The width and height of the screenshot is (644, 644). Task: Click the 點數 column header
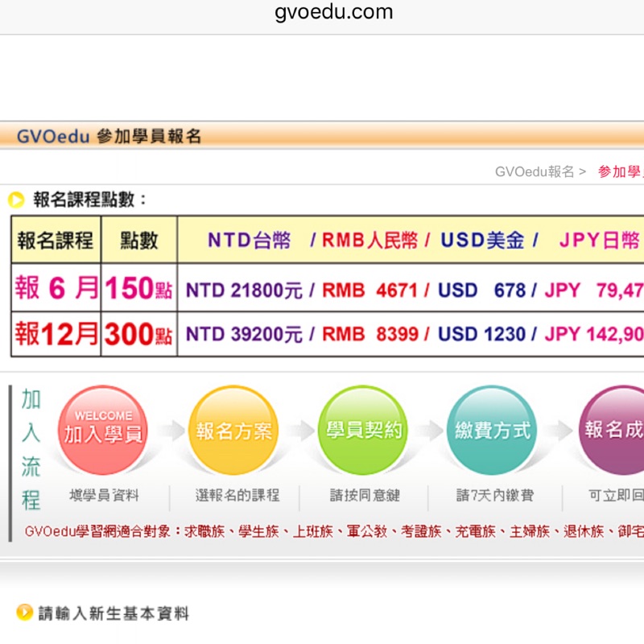[x=138, y=240]
